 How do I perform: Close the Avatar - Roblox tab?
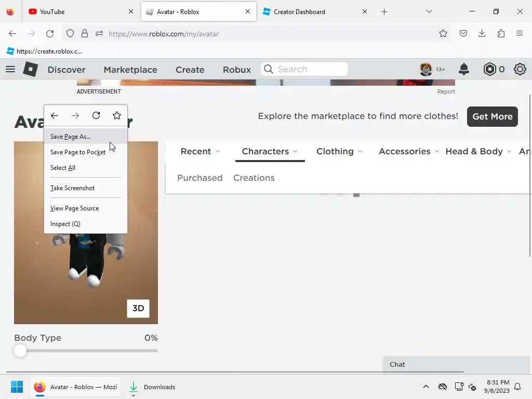248,12
